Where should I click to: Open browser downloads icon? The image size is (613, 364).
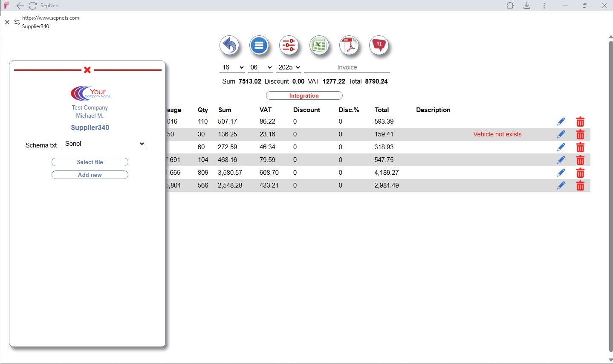[527, 6]
